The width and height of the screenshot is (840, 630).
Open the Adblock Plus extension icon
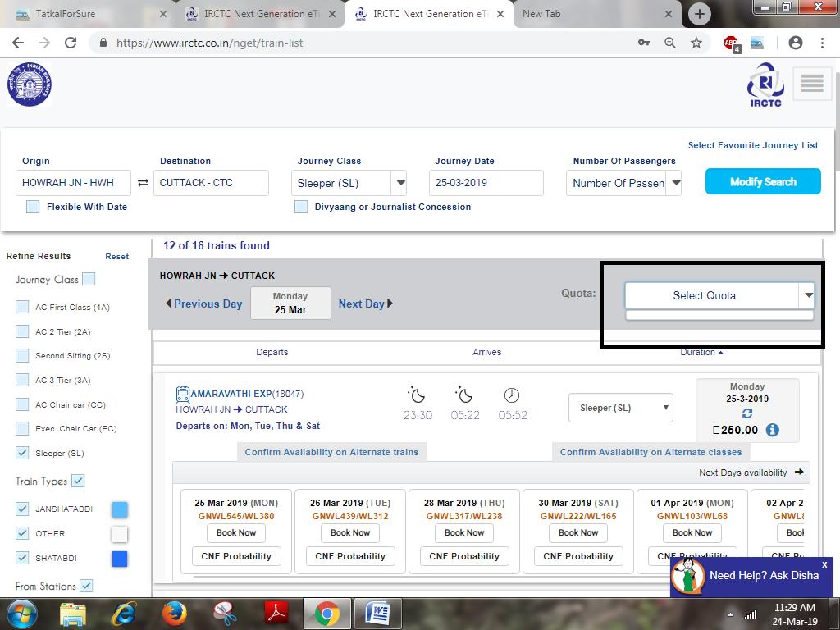pyautogui.click(x=731, y=43)
